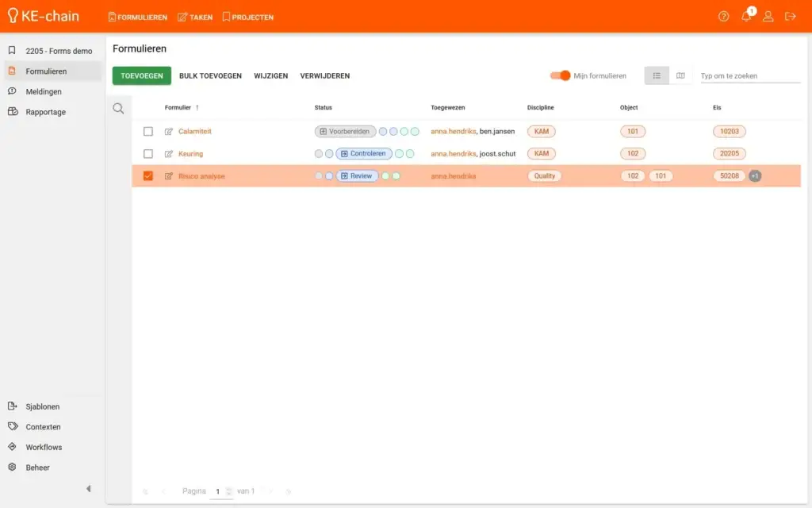Click the magnifier filter icon beside table
Screen dimensions: 812x508
pyautogui.click(x=118, y=109)
